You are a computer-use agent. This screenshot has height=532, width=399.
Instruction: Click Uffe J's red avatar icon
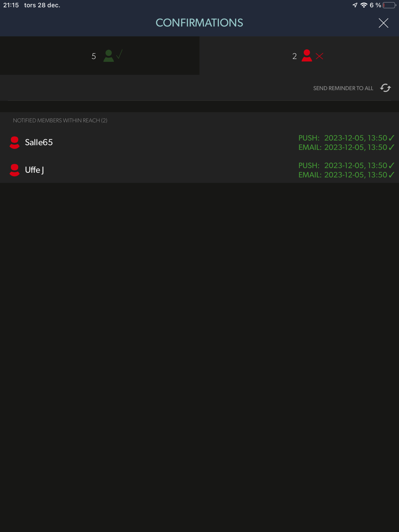(x=14, y=170)
